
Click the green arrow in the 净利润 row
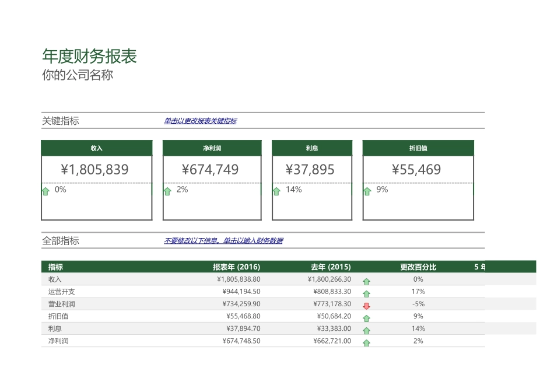point(366,341)
